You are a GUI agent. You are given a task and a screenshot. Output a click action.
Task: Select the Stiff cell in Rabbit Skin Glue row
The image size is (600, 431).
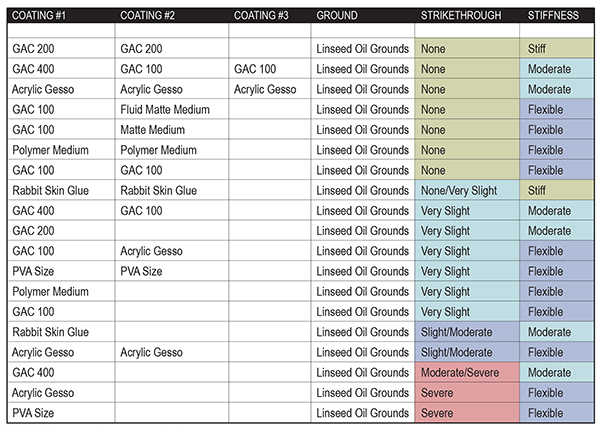(557, 190)
